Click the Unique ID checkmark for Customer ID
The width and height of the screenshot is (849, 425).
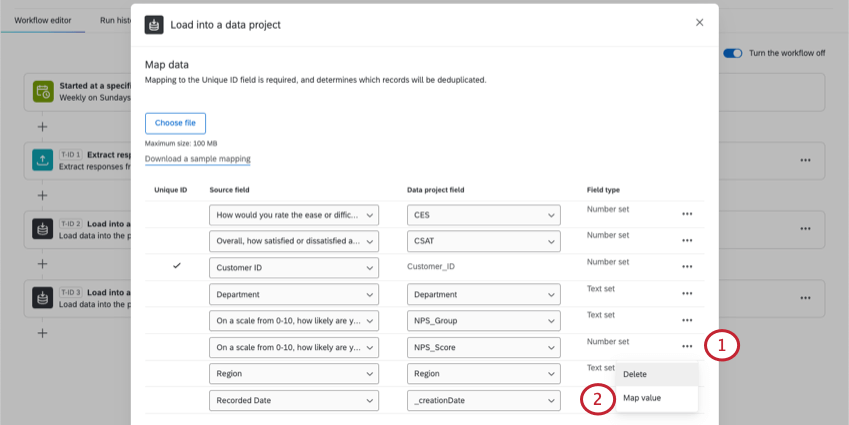pos(177,267)
